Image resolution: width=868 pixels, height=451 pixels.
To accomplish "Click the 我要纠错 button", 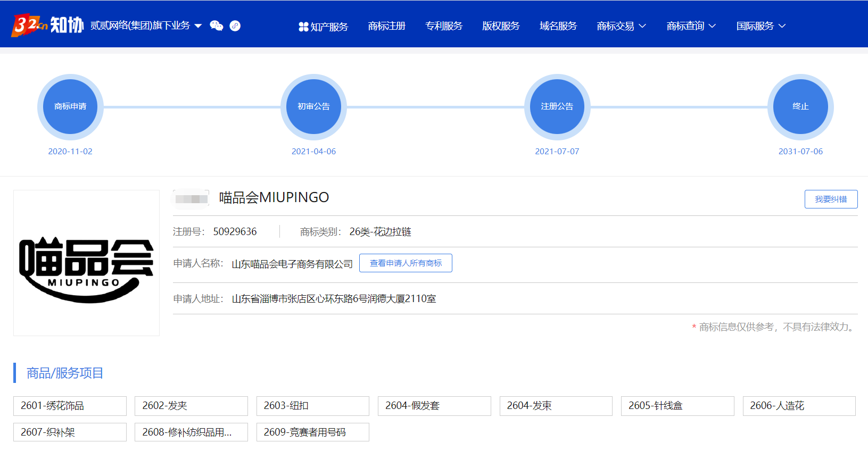I will [831, 199].
